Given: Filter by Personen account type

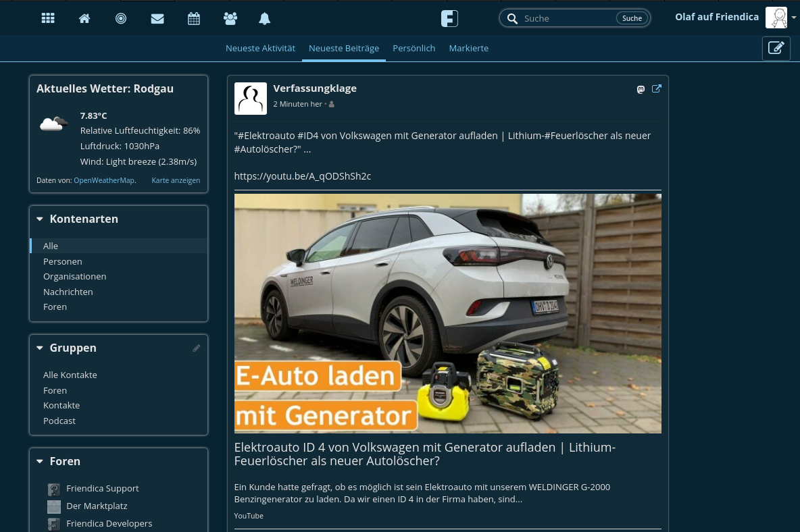Looking at the screenshot, I should coord(62,261).
